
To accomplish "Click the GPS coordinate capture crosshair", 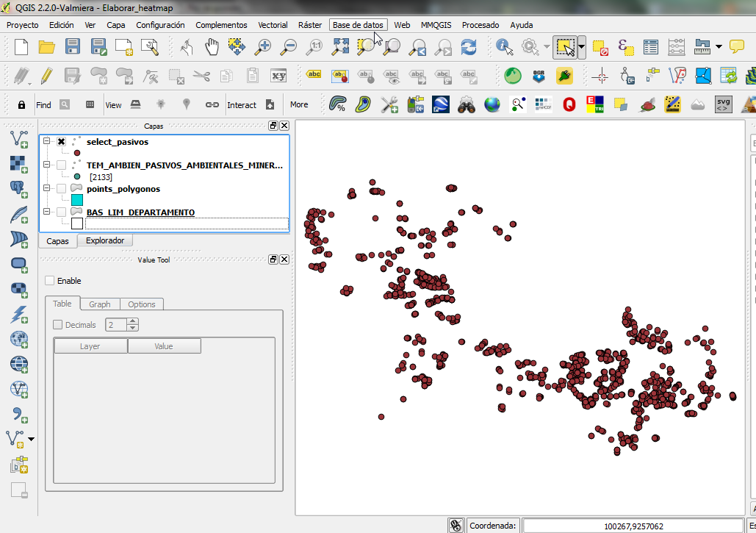I will (600, 76).
